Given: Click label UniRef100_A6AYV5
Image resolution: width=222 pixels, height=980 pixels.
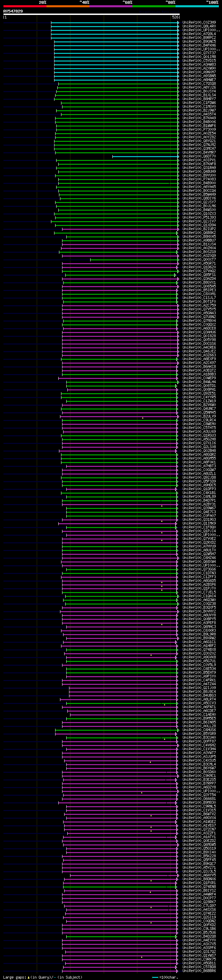Looking at the screenshot, I should (199, 876).
